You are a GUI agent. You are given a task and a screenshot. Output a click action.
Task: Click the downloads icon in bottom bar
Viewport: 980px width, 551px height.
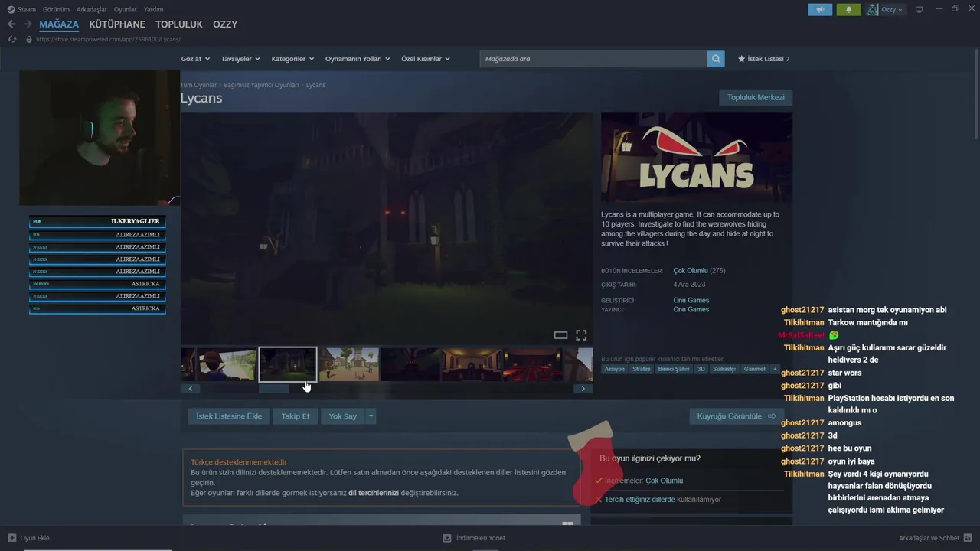pos(447,538)
